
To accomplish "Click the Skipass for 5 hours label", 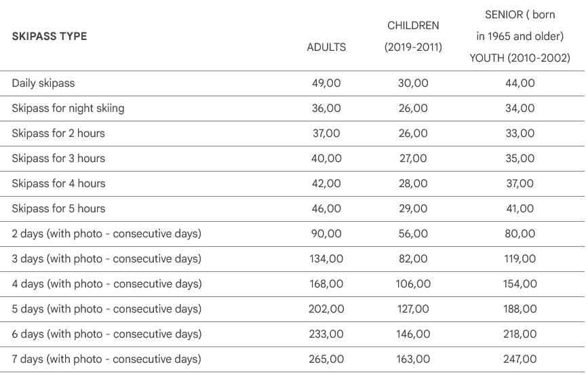I will [x=58, y=209].
